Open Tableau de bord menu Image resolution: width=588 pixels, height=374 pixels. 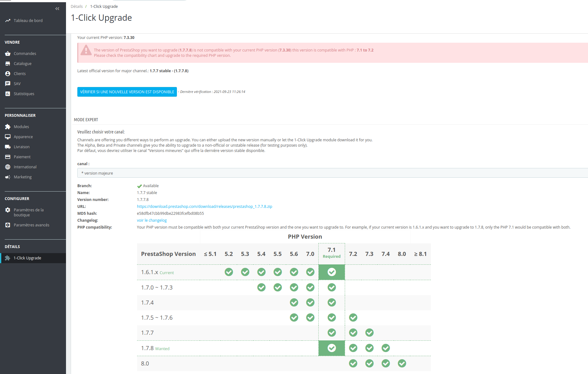[x=28, y=21]
